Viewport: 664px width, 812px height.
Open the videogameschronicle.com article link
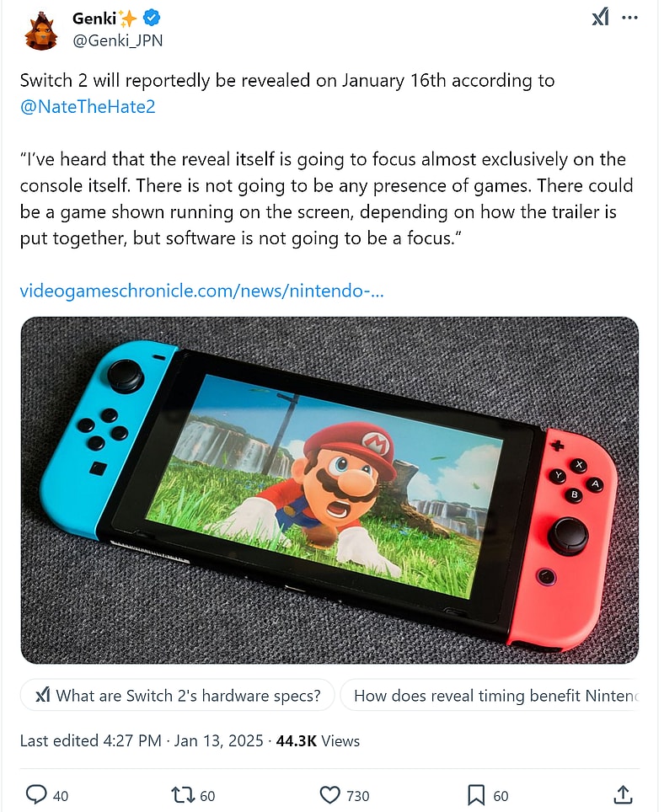202,291
